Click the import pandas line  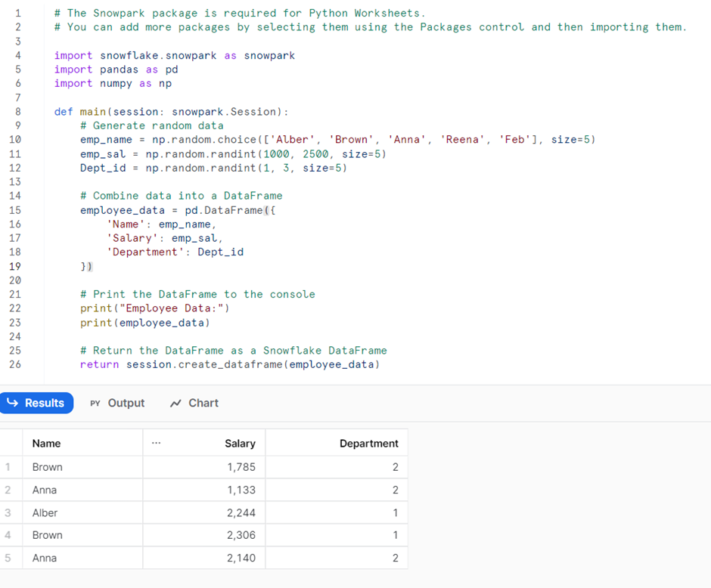pyautogui.click(x=116, y=70)
